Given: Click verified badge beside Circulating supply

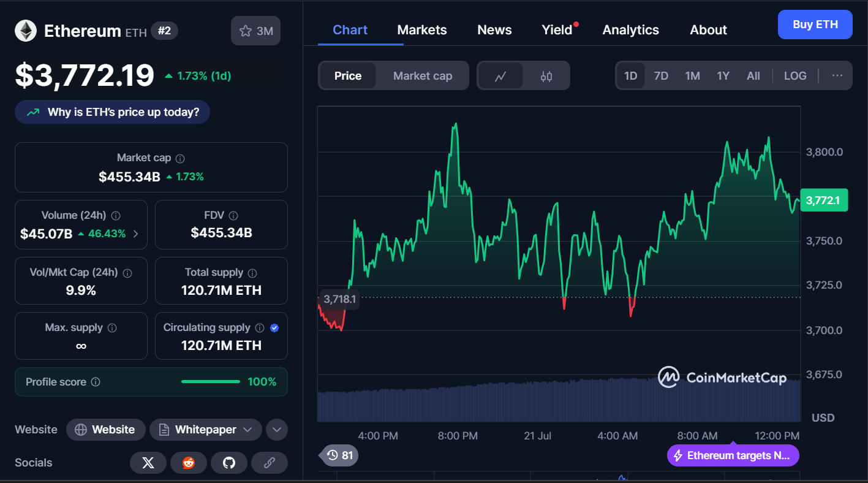Looking at the screenshot, I should pyautogui.click(x=274, y=328).
